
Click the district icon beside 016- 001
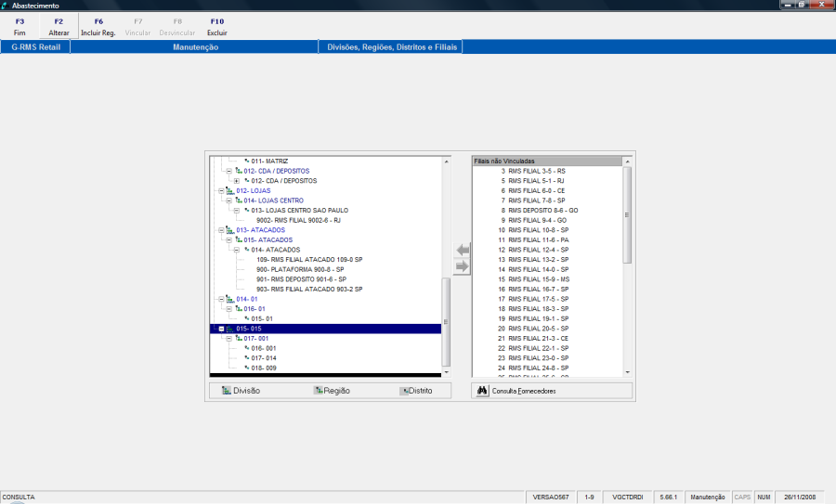247,348
